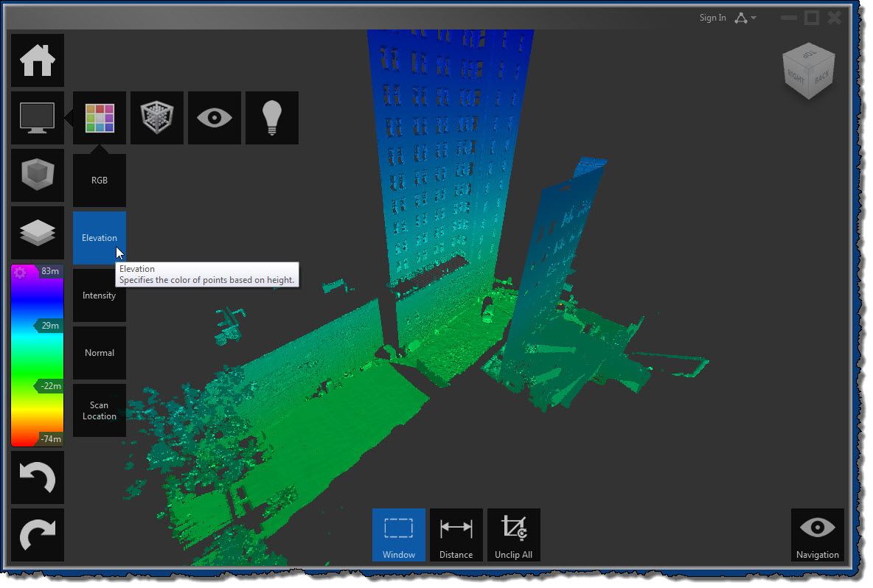The height and width of the screenshot is (588, 873).
Task: Click the Redo arrow icon
Action: coord(37,534)
